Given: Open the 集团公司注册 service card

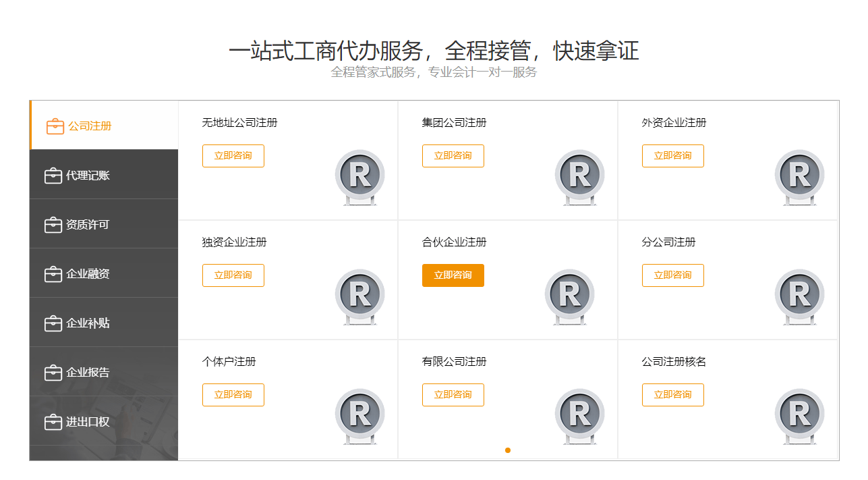Looking at the screenshot, I should (453, 122).
